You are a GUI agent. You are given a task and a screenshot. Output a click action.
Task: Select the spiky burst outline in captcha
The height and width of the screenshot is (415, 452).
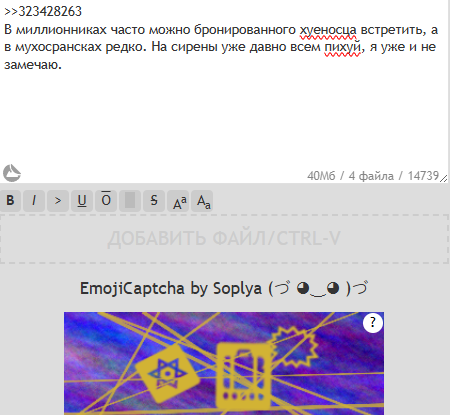pyautogui.click(x=293, y=347)
